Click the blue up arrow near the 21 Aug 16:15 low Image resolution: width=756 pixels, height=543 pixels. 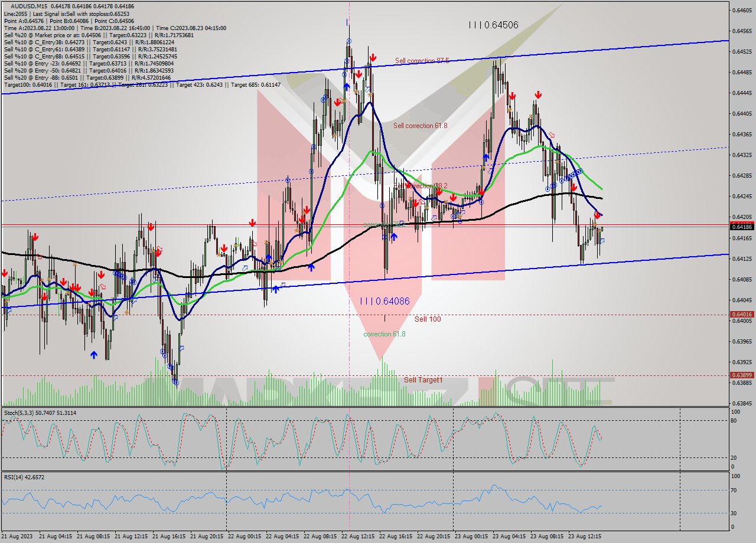[94, 354]
